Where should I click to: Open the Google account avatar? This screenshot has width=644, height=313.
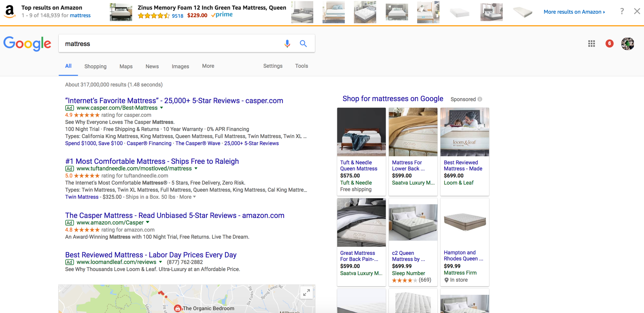(x=628, y=43)
